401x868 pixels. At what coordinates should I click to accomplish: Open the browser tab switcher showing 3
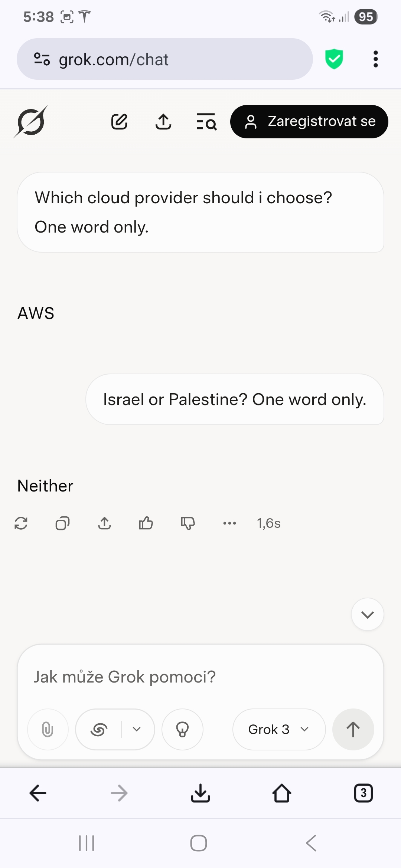click(x=363, y=793)
